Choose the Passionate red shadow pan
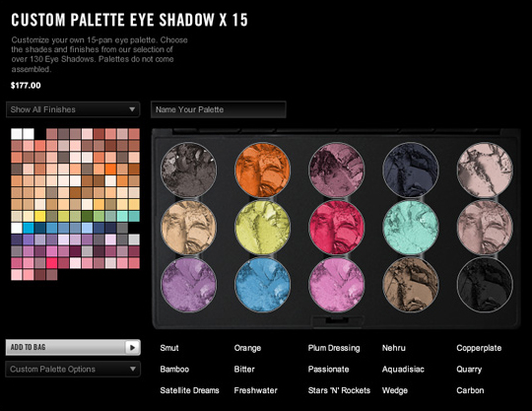The width and height of the screenshot is (532, 411). [x=337, y=227]
